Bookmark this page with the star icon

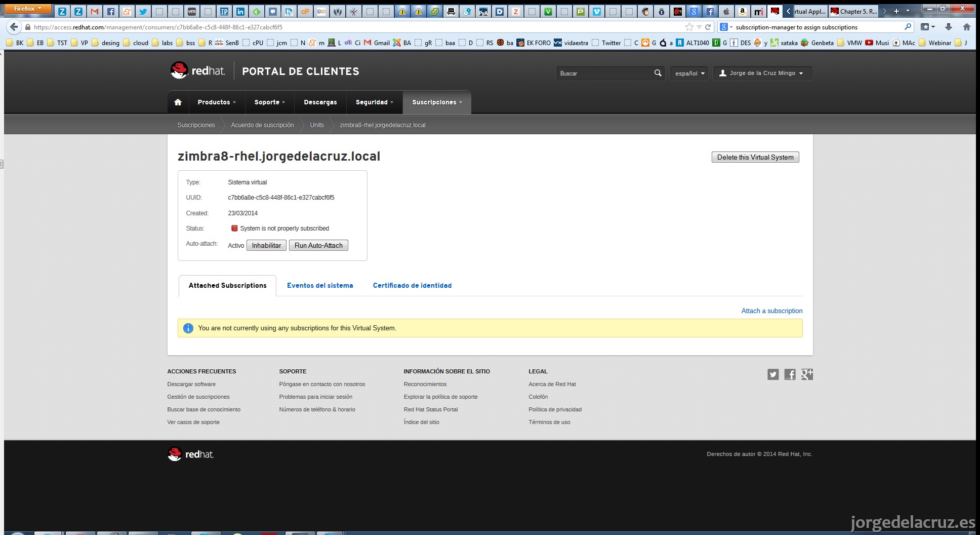tap(689, 27)
